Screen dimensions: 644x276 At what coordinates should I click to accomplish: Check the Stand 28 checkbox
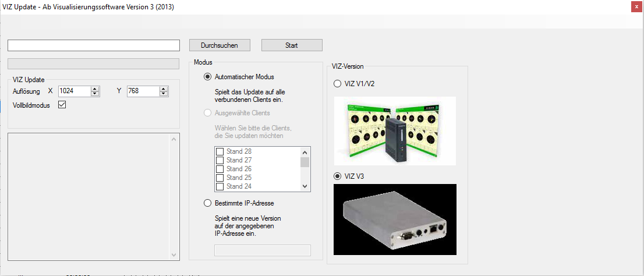point(220,151)
